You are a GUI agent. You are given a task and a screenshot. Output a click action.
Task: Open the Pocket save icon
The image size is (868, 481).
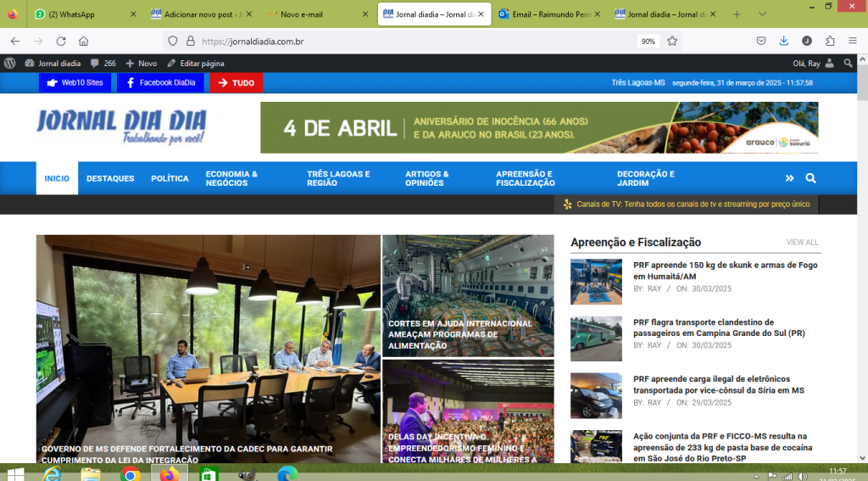coord(761,41)
